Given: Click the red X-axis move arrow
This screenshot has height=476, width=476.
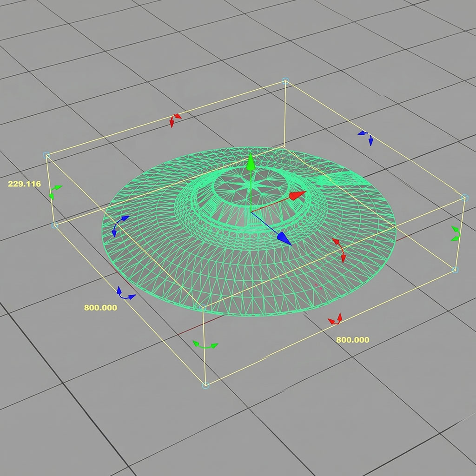Looking at the screenshot, I should coord(297,195).
